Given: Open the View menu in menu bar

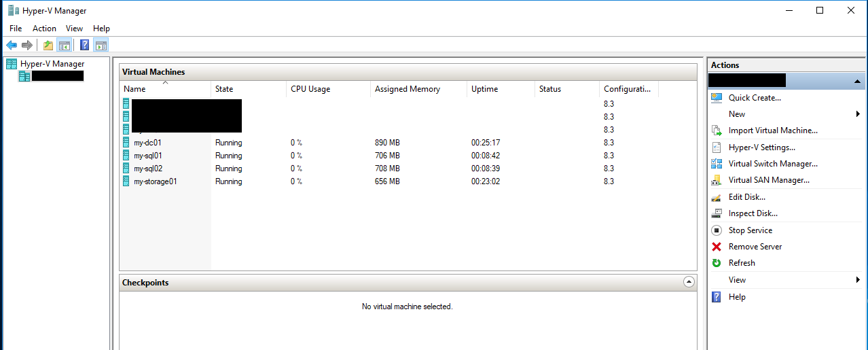Looking at the screenshot, I should pos(74,29).
